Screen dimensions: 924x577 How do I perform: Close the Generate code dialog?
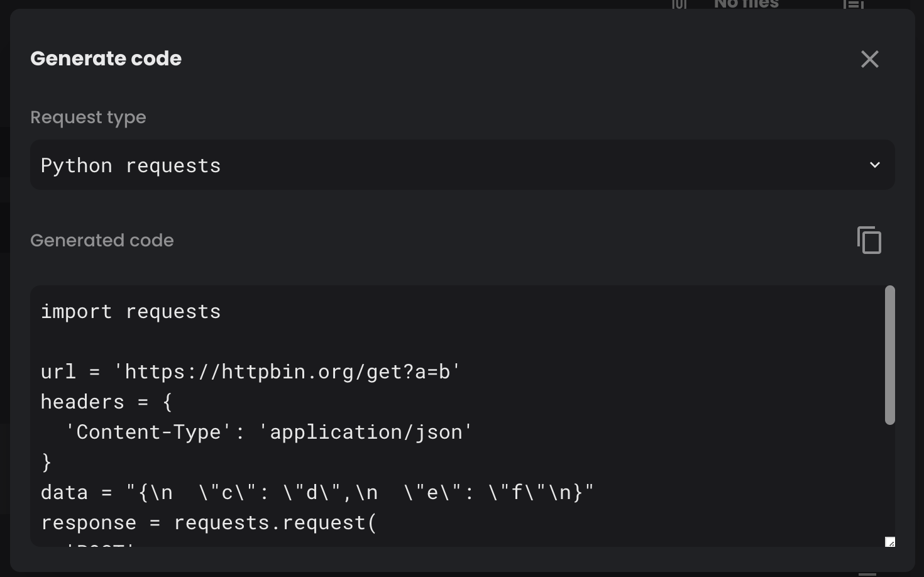tap(869, 59)
